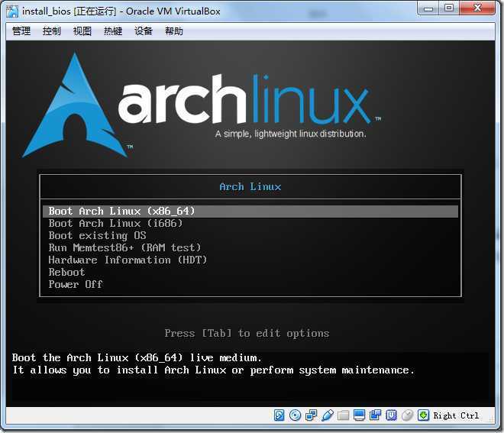Open the 设备 menu

click(144, 31)
